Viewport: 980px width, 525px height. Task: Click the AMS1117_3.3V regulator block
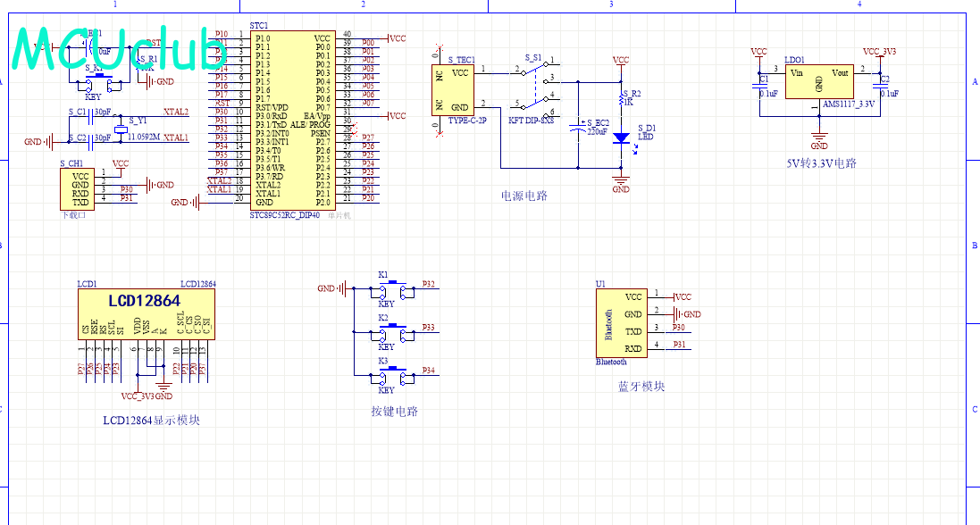[x=818, y=82]
